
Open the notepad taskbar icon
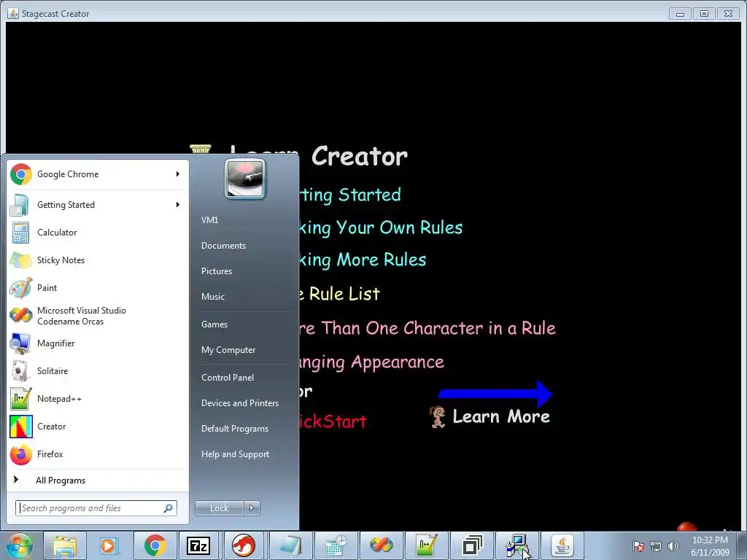point(290,545)
